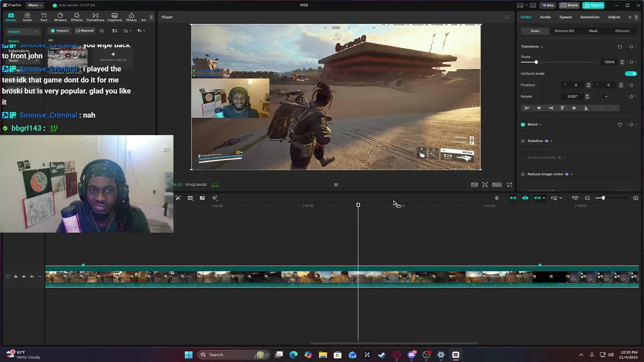The image size is (644, 362).
Task: Click the Rotate angle input field
Action: [x=574, y=97]
